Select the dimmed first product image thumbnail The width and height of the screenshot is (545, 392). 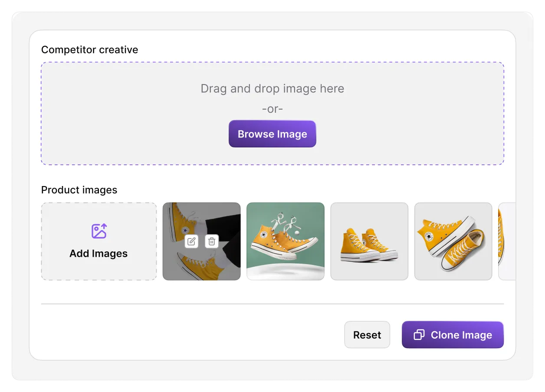(201, 241)
